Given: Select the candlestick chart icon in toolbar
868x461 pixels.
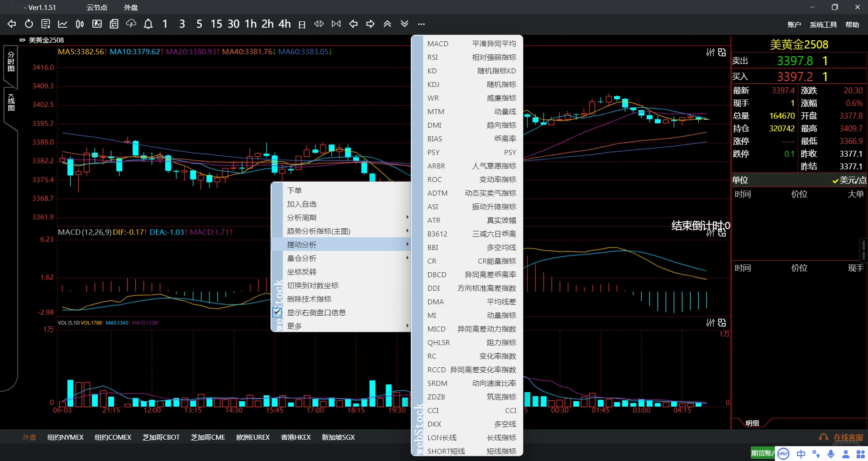Looking at the screenshot, I should click(x=80, y=24).
